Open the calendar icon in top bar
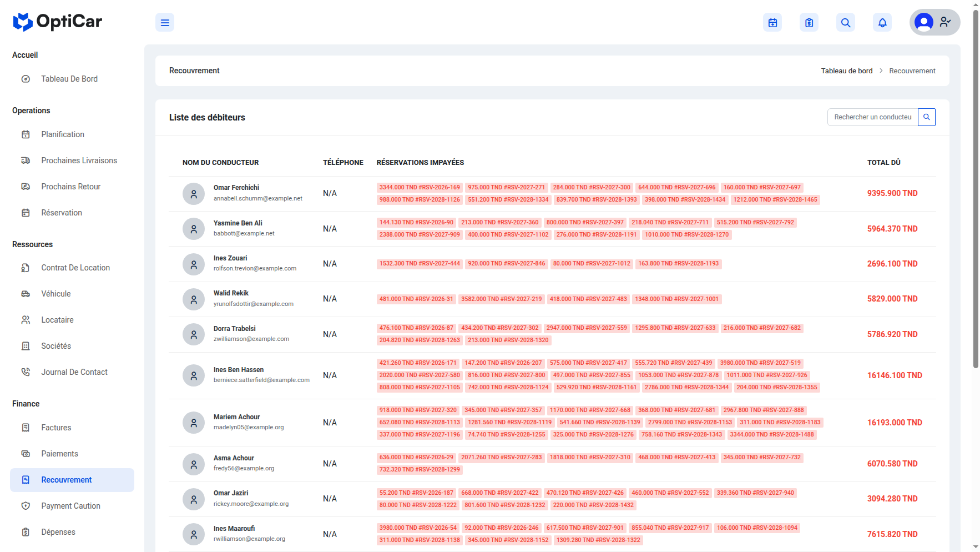Screen dimensions: 980x552 click(x=772, y=23)
